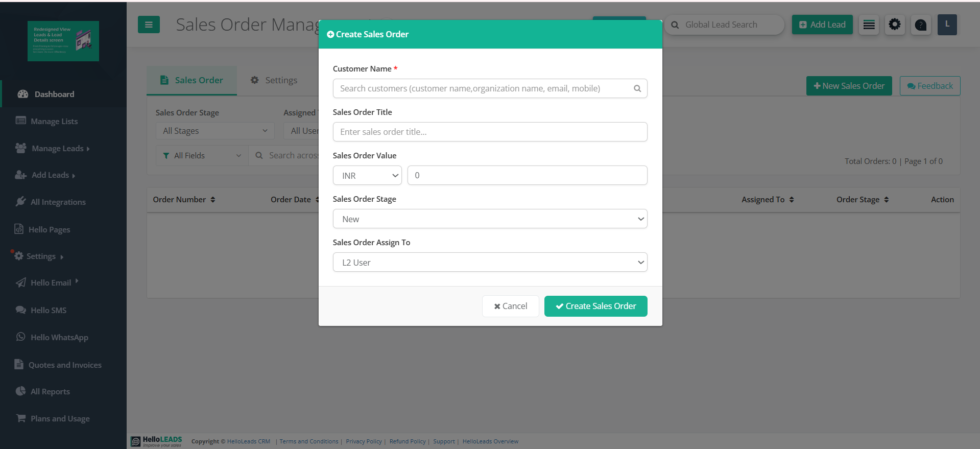Switch to the Sales Order tab
980x449 pixels.
192,80
